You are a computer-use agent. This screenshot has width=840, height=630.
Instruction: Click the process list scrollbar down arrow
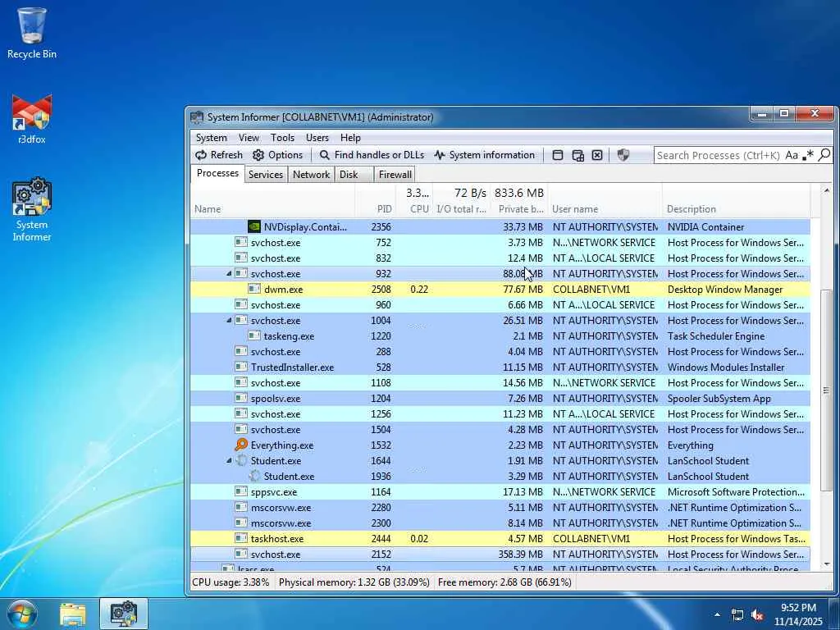click(x=826, y=564)
